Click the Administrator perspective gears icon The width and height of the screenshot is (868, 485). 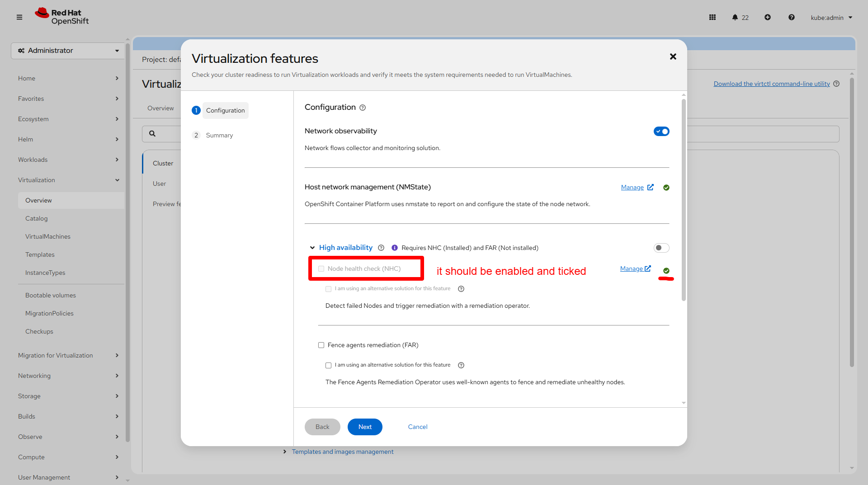[x=21, y=51]
